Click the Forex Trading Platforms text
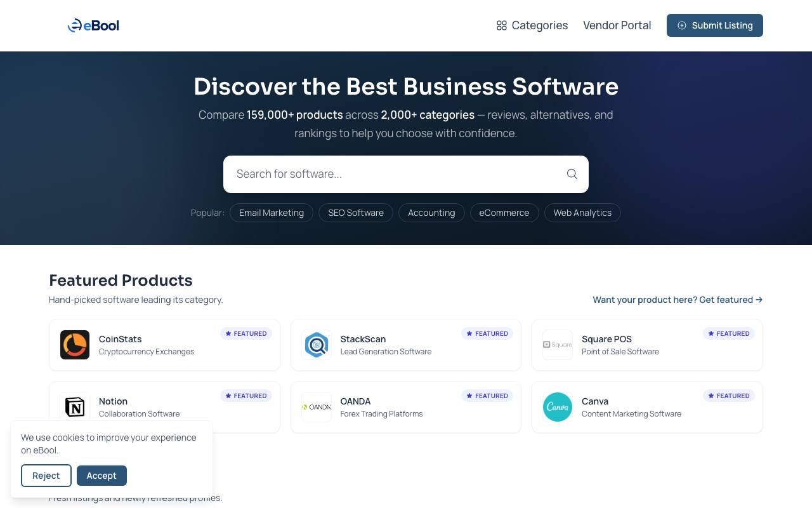This screenshot has height=508, width=812. pos(381,414)
